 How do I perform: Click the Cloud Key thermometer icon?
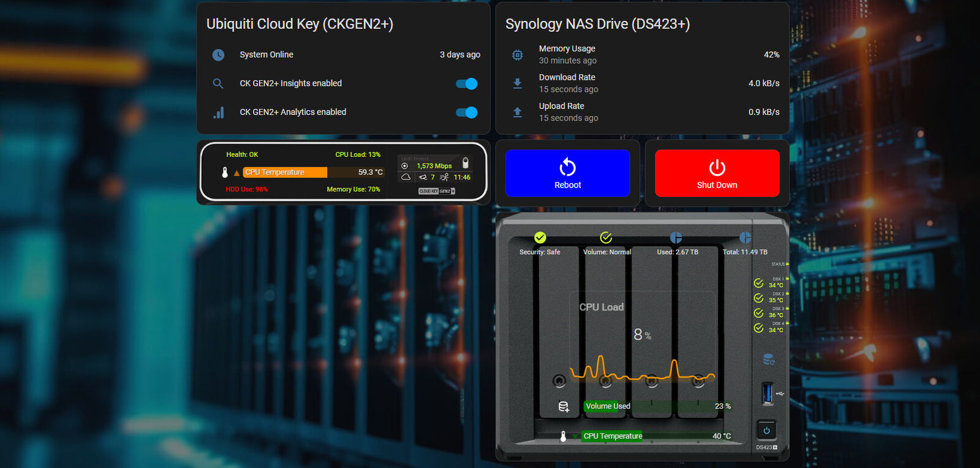tap(225, 173)
